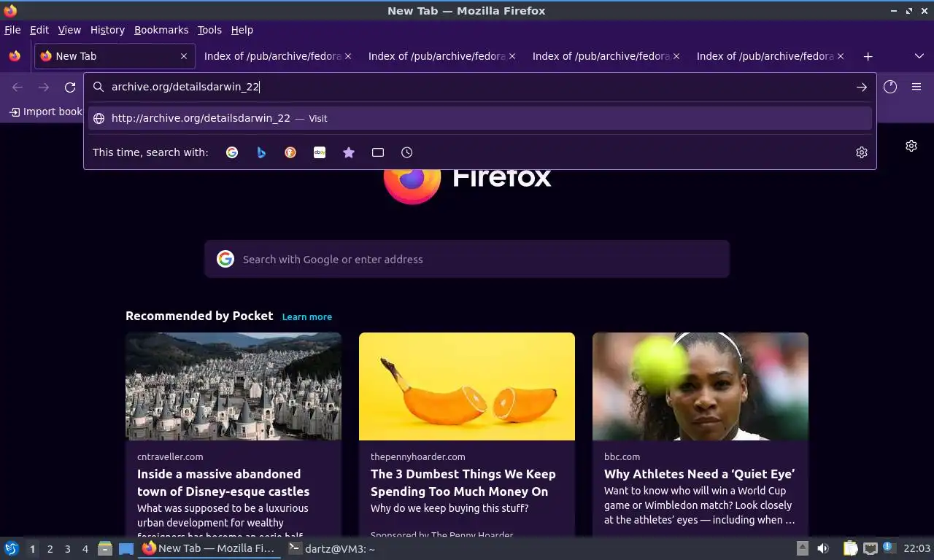Click the sliced banana thumbnail image
This screenshot has height=560, width=934.
(467, 386)
